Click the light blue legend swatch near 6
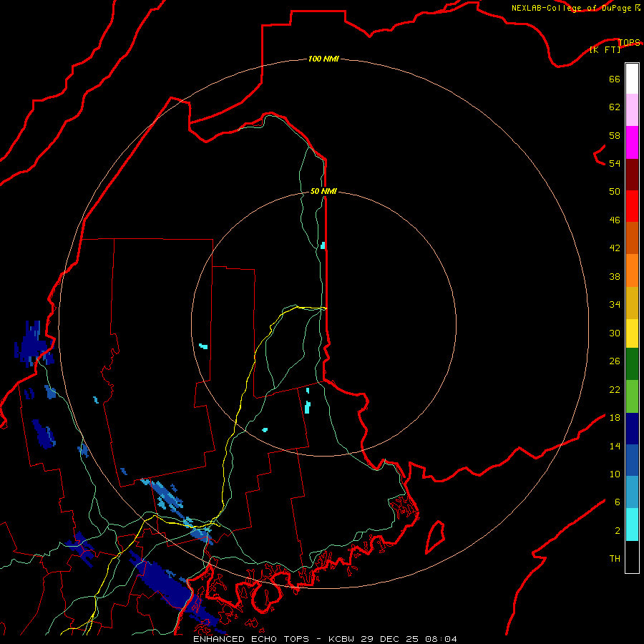Image resolution: width=644 pixels, height=644 pixels. pyautogui.click(x=632, y=492)
